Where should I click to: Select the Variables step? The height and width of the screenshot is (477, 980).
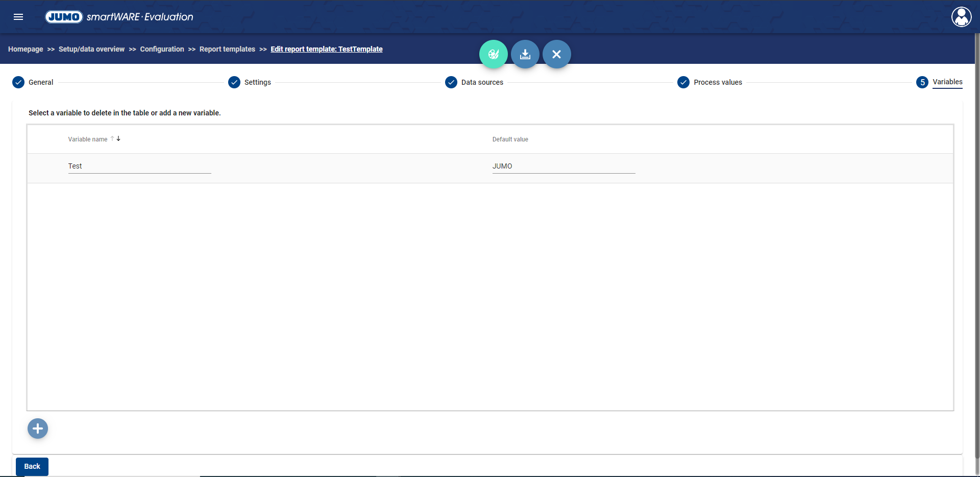click(x=947, y=82)
